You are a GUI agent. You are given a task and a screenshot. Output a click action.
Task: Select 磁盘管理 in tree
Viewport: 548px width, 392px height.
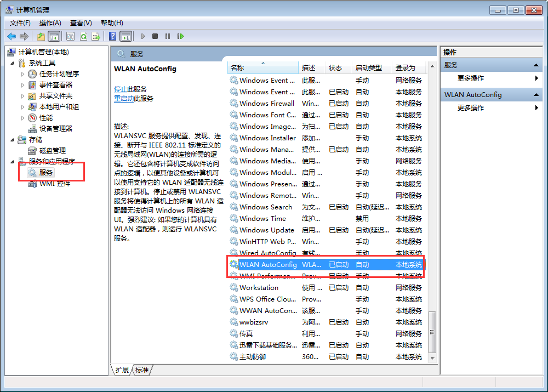[53, 151]
